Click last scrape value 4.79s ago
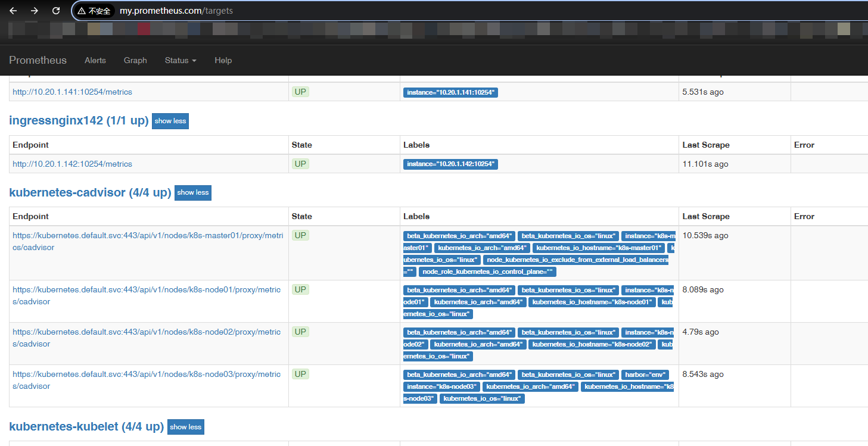The height and width of the screenshot is (446, 868). coord(701,332)
